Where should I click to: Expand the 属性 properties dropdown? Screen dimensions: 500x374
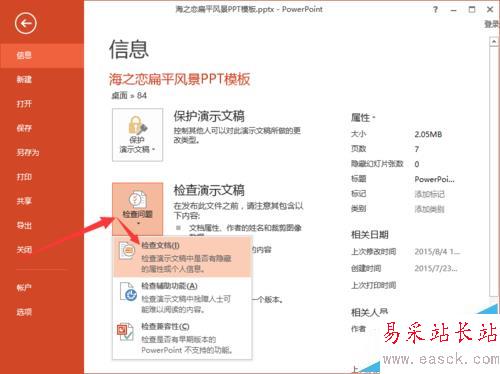(x=363, y=118)
